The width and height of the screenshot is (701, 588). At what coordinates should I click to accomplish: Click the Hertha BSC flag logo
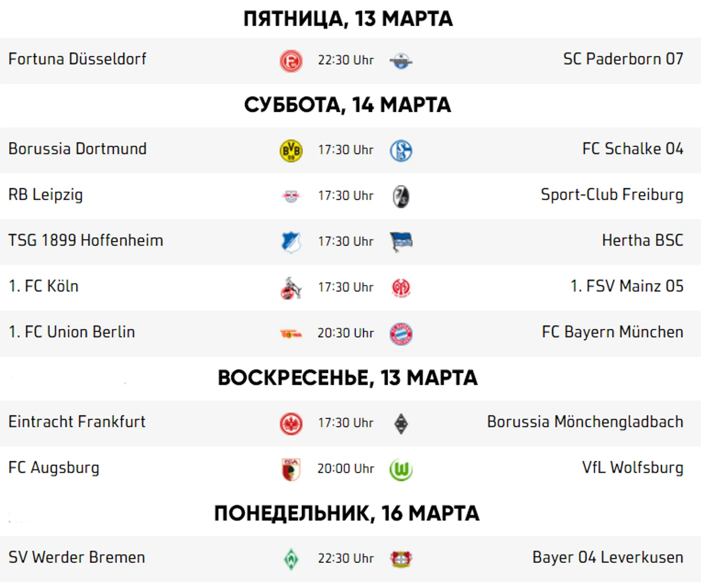(401, 242)
